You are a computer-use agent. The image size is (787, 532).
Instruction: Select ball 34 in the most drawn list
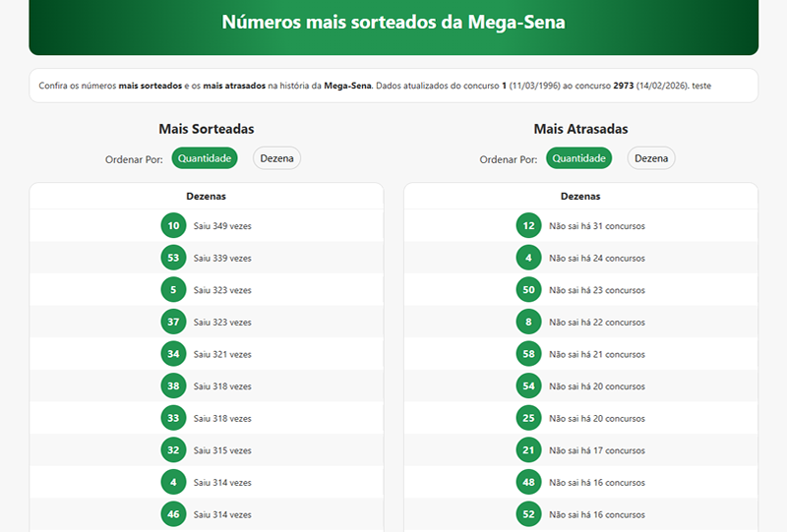173,354
